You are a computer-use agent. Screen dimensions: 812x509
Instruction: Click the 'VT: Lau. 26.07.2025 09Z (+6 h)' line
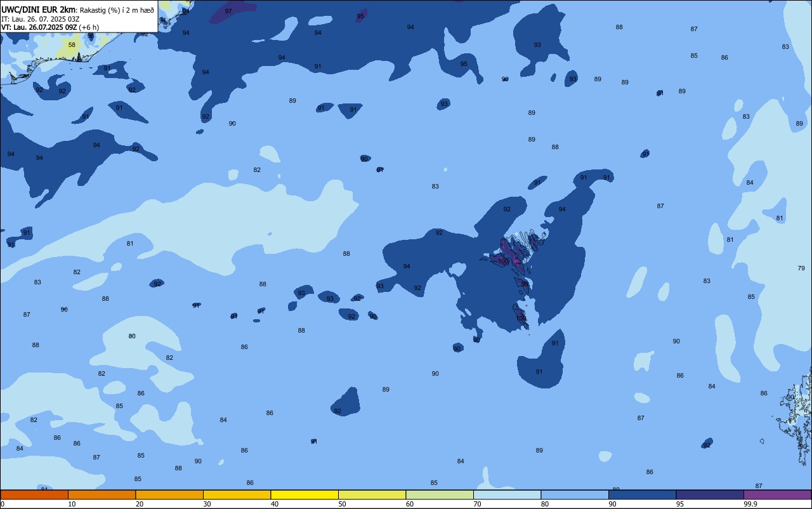click(50, 27)
